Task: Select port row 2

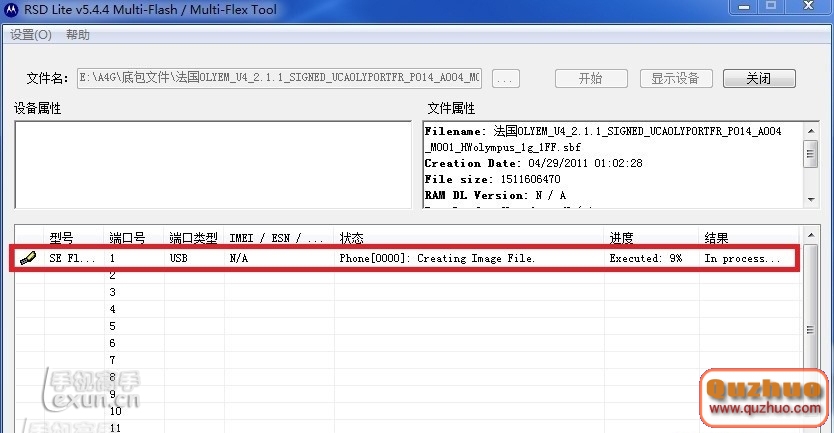Action: 112,276
